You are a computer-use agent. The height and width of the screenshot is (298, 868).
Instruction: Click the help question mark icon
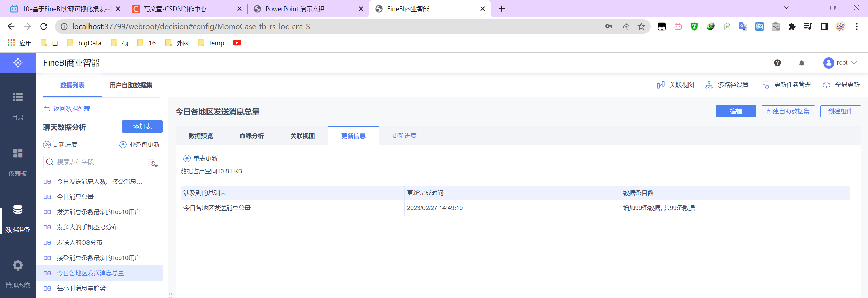777,63
